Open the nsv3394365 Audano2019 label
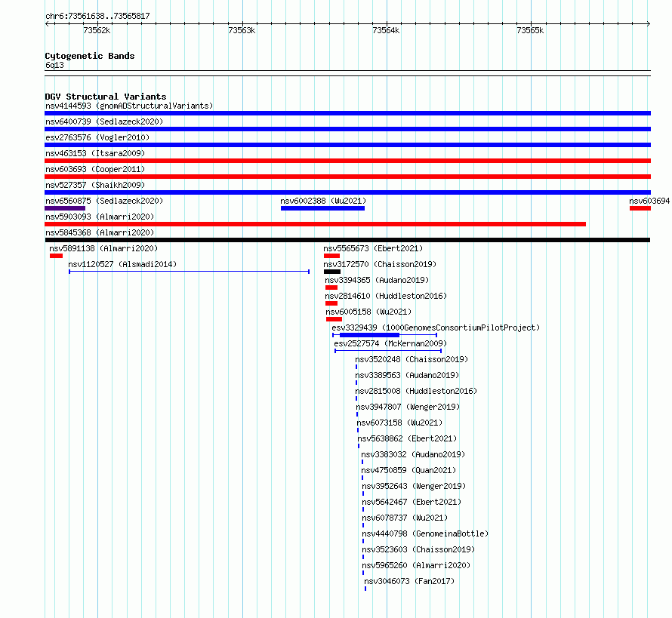Screen dimensions: 672x618 tap(377, 280)
